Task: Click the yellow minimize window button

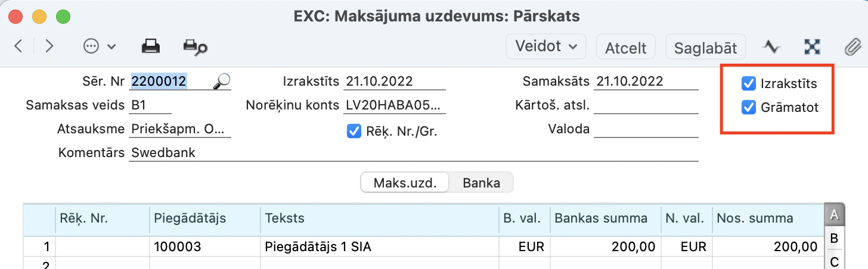Action: [39, 17]
